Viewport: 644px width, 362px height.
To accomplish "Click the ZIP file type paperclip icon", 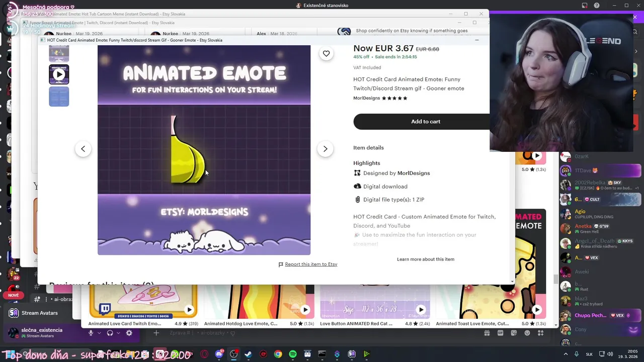I will click(x=357, y=200).
